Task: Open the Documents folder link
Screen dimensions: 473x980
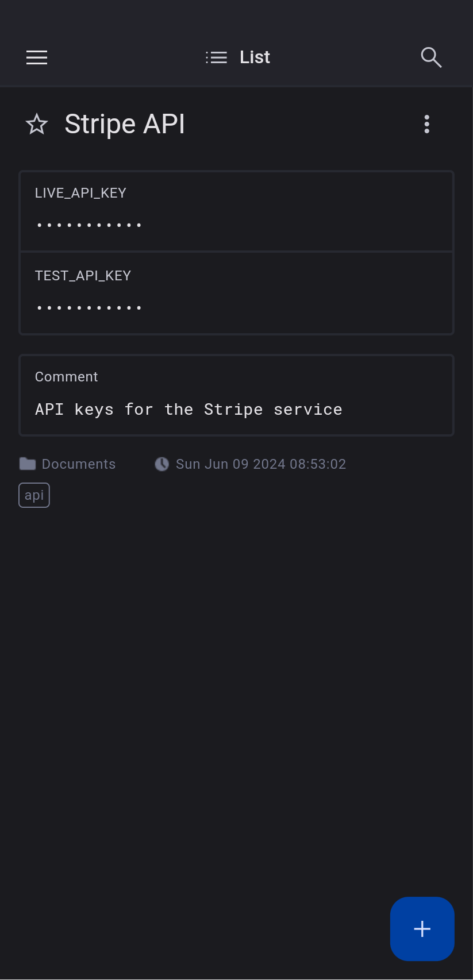Action: point(79,464)
